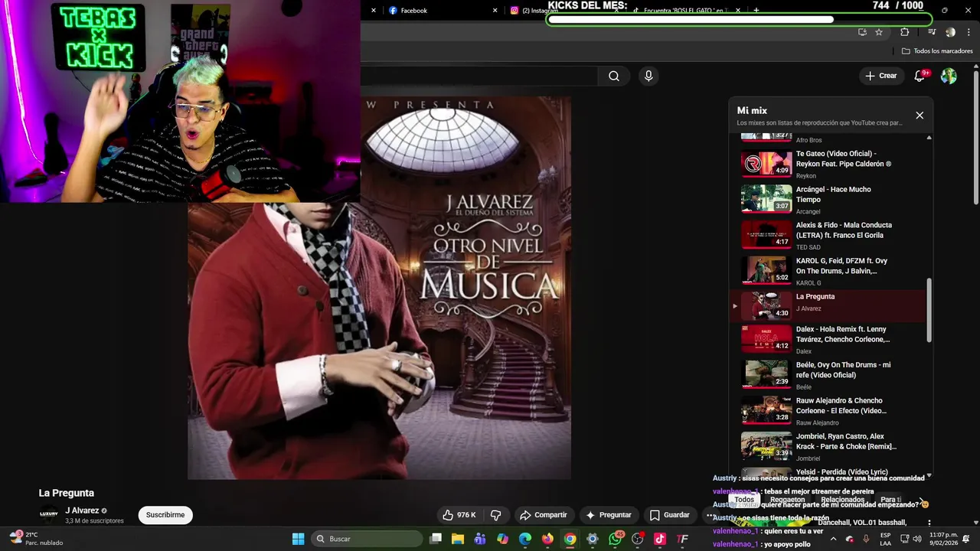Open Copilot from the taskbar
The image size is (980, 551).
pos(502,539)
